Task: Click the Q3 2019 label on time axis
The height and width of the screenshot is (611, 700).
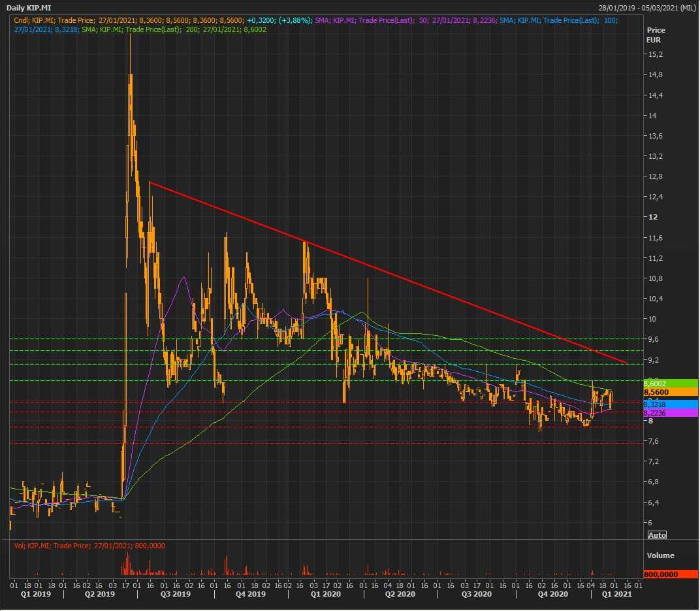Action: coord(174,595)
